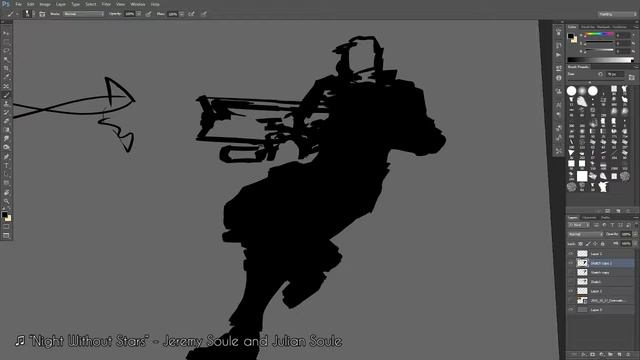
Task: Select the Shape tool
Action: coord(6,183)
